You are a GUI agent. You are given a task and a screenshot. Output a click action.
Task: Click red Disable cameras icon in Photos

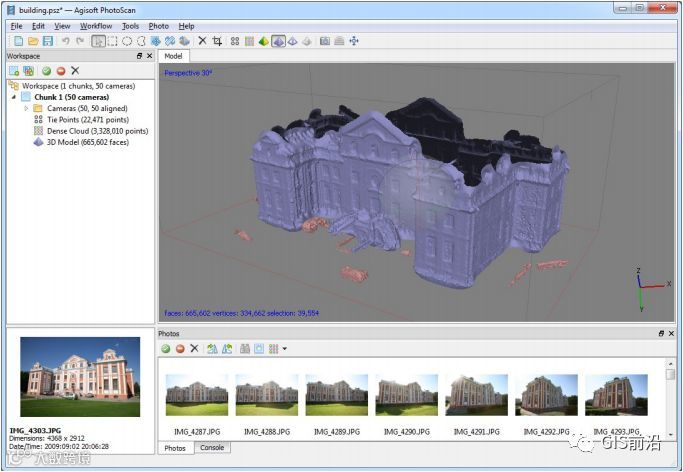180,348
